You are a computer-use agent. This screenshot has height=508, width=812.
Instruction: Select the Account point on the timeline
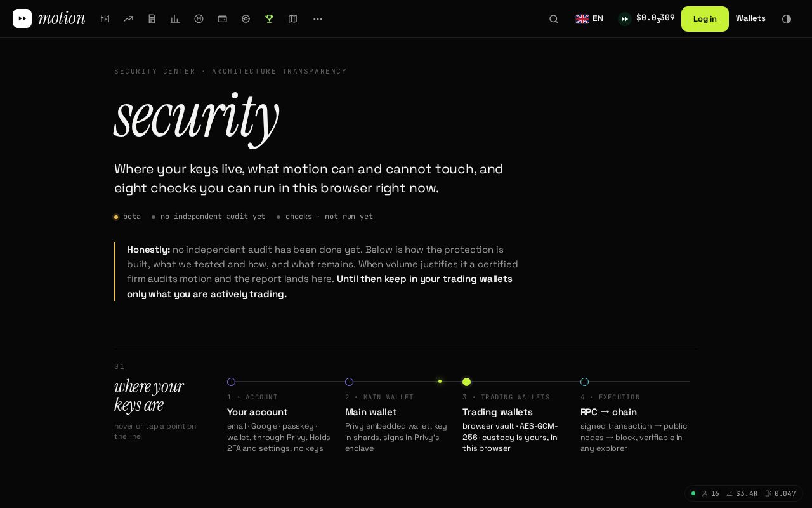[231, 382]
